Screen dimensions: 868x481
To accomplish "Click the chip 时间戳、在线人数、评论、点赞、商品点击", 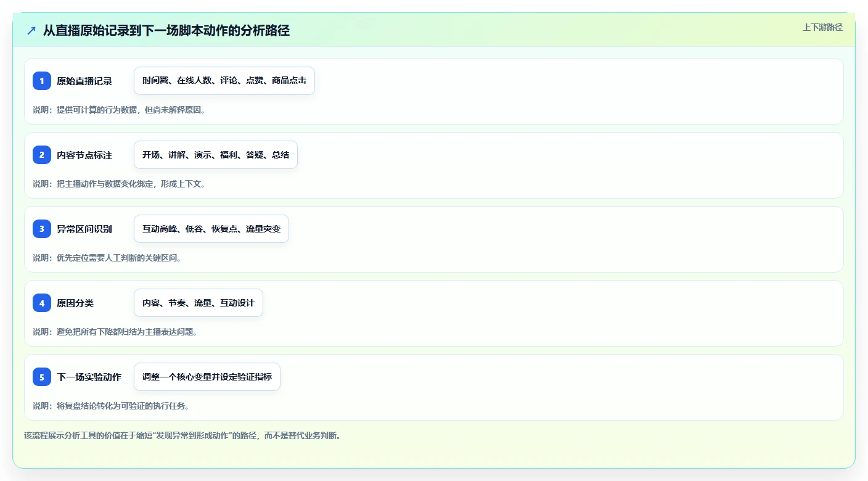I will coord(224,81).
